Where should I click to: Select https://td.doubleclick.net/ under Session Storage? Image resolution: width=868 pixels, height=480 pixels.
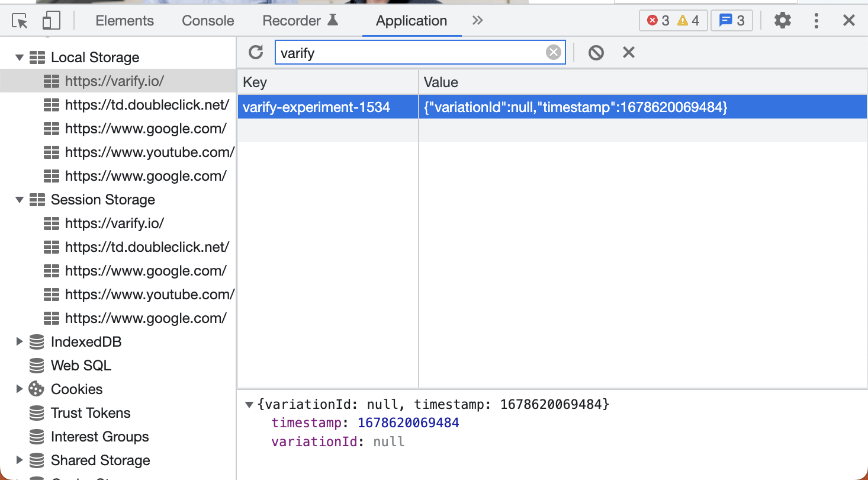pos(118,247)
